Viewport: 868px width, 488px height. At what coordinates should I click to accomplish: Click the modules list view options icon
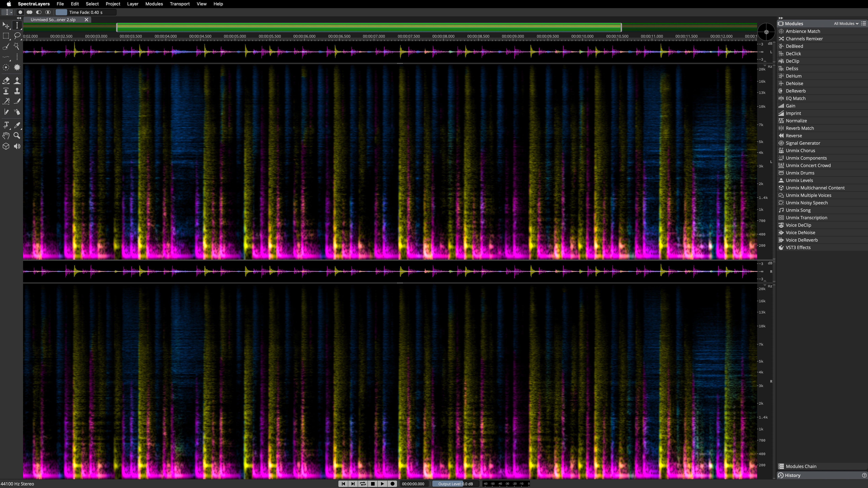tap(864, 24)
